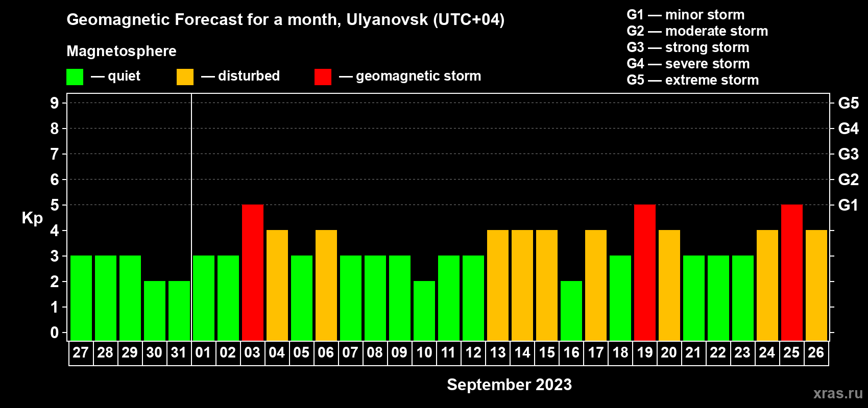This screenshot has width=868, height=408.
Task: Click the orange bar for September 17
Action: 596,286
